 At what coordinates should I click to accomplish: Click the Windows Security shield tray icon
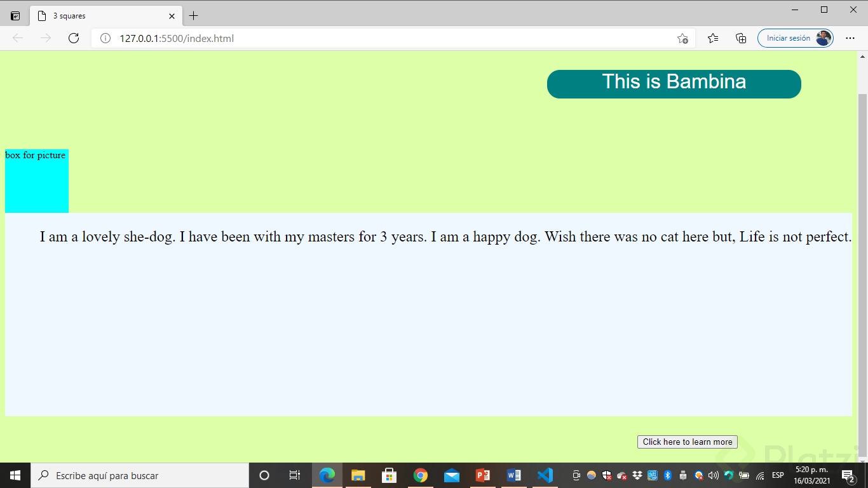click(x=607, y=475)
